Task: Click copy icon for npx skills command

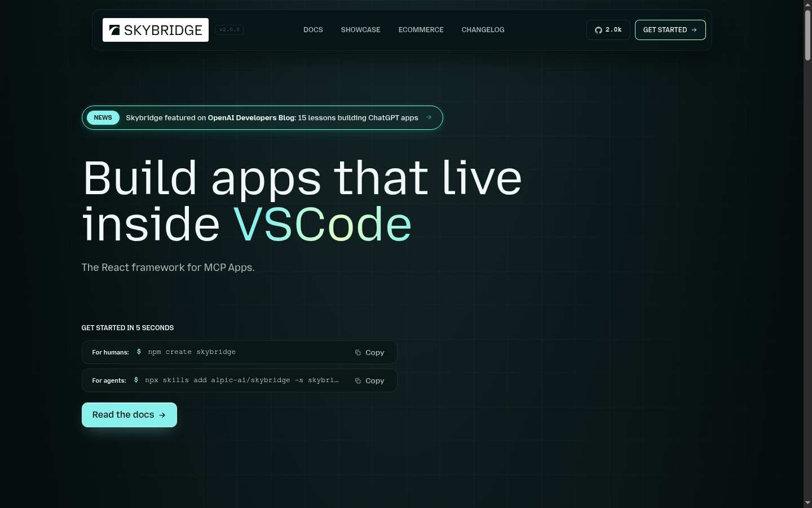Action: tap(358, 380)
